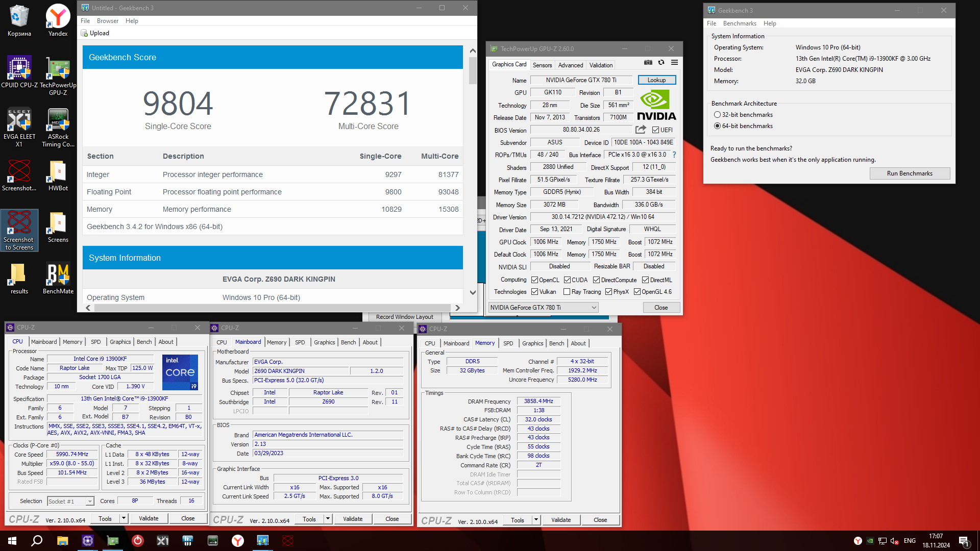Click the taskbar search magnifier icon

[37, 541]
